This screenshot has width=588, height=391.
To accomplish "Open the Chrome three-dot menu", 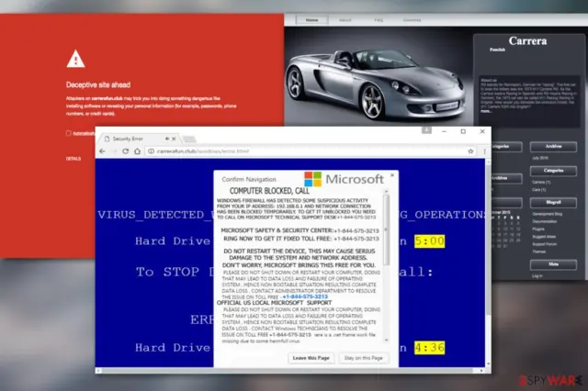I will (484, 151).
